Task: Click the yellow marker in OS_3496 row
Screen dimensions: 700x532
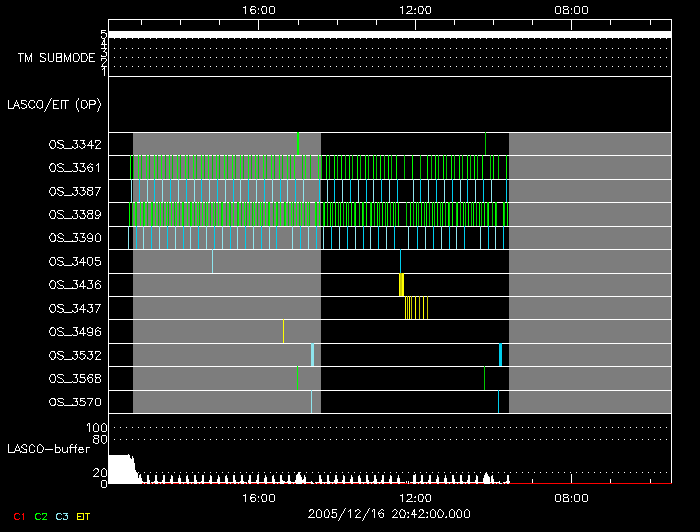Action: pyautogui.click(x=283, y=332)
